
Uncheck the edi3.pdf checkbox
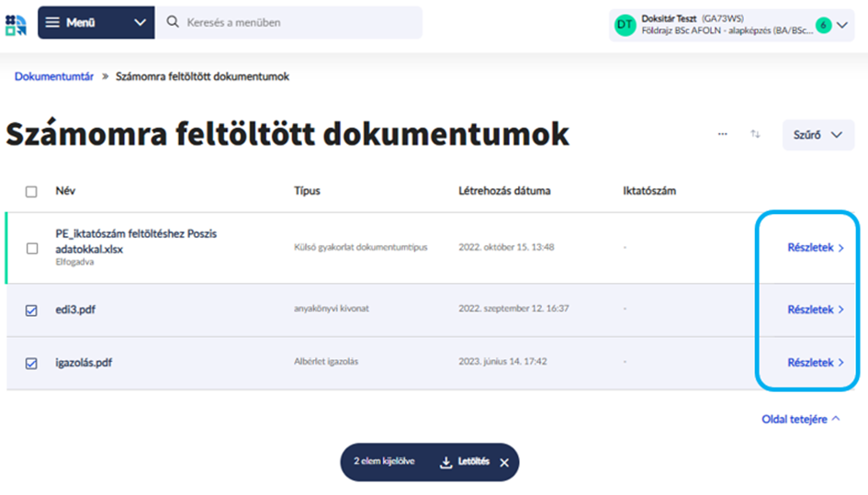point(32,310)
